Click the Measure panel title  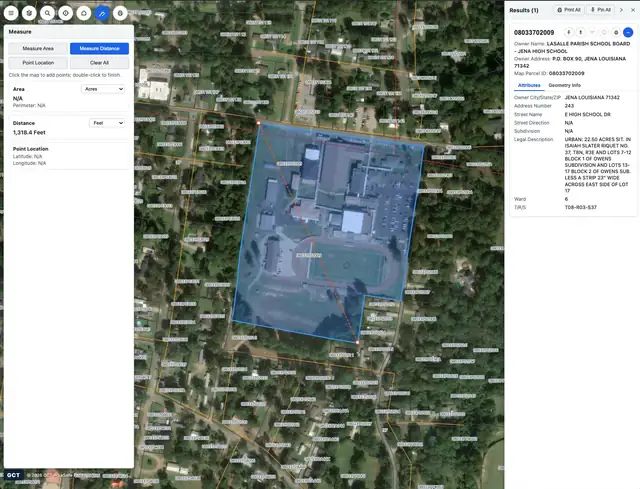[20, 32]
